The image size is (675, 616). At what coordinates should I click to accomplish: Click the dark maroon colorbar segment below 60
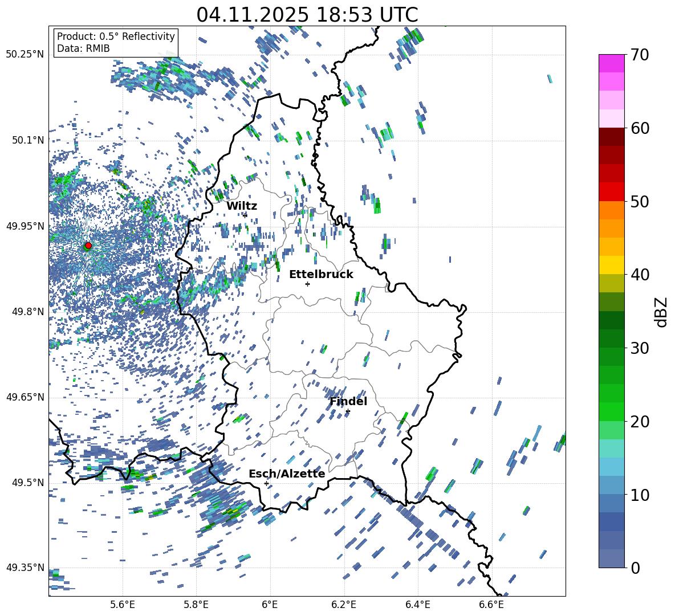(x=611, y=137)
